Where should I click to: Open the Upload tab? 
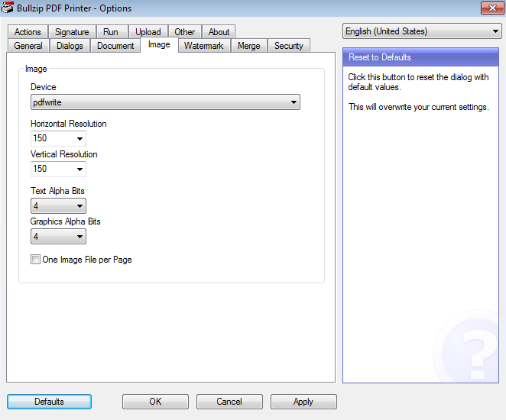coord(148,32)
